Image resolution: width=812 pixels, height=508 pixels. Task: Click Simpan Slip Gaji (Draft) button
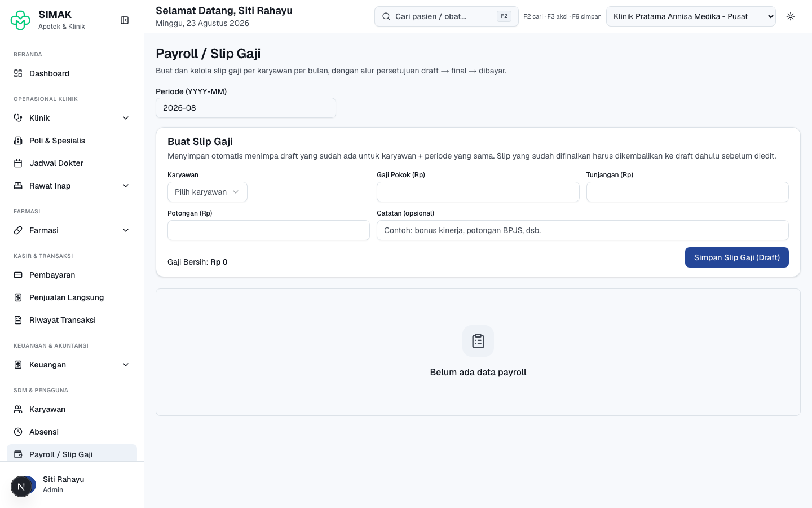(x=736, y=257)
